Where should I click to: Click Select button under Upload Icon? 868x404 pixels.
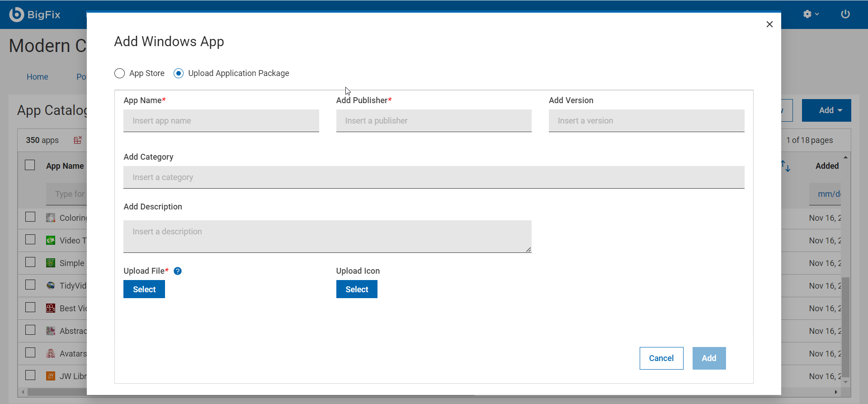point(357,290)
